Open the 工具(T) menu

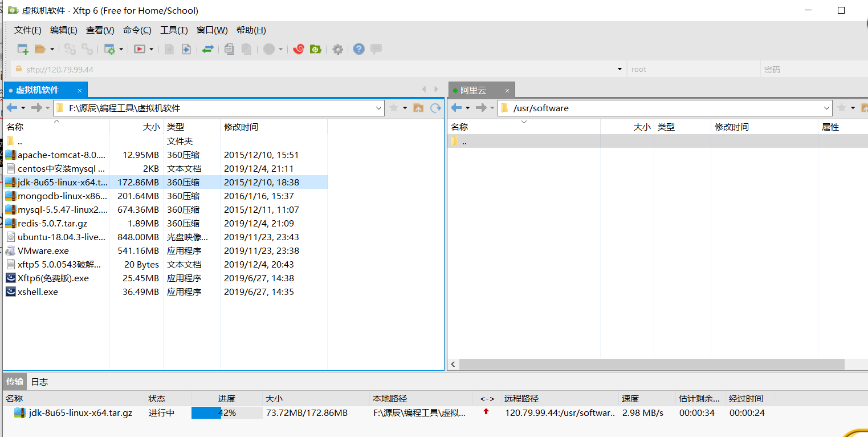(x=174, y=30)
